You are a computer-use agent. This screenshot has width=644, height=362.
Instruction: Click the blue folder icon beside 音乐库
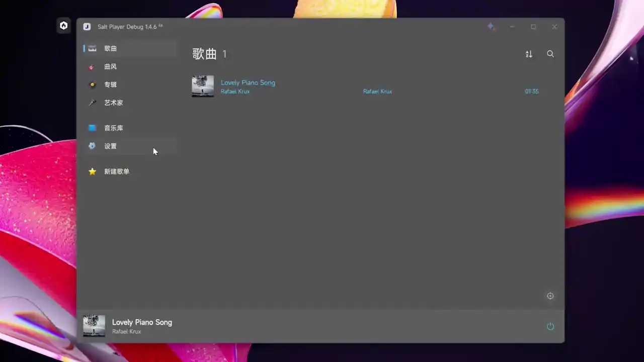tap(92, 128)
